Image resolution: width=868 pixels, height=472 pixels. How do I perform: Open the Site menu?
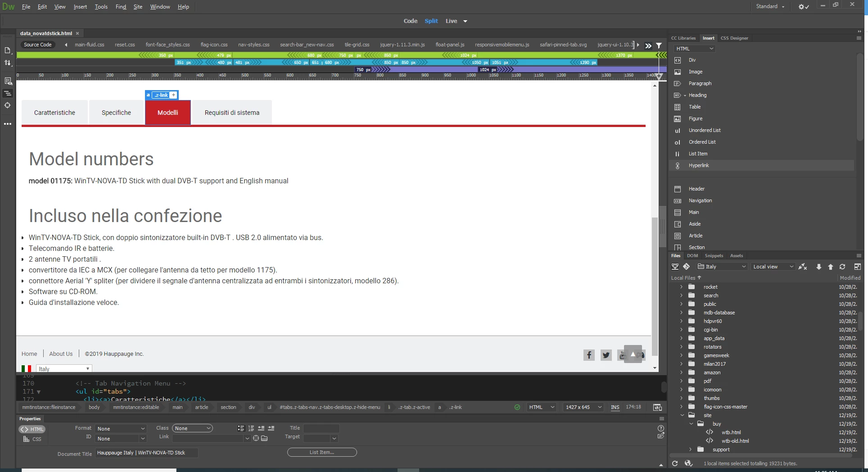coord(138,7)
